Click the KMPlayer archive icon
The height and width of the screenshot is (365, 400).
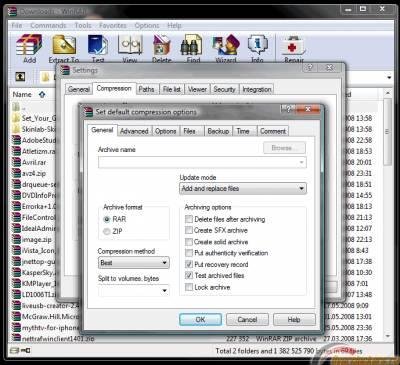pos(16,283)
